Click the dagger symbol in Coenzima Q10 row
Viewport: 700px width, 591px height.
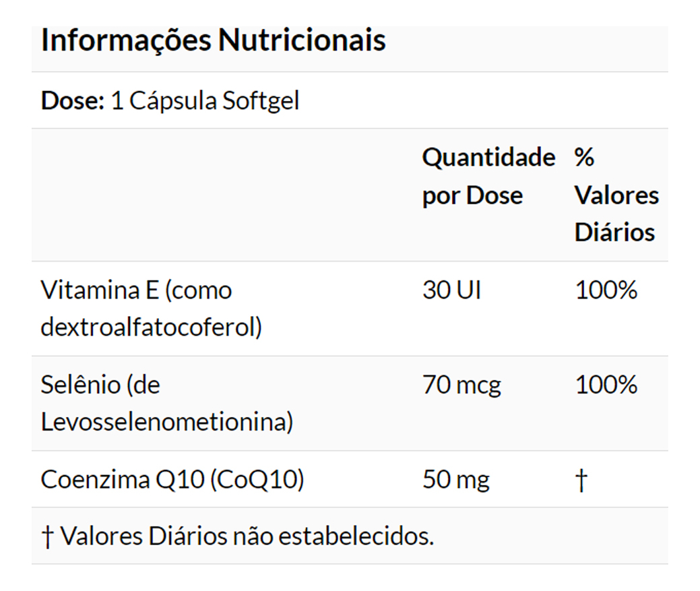pos(581,480)
